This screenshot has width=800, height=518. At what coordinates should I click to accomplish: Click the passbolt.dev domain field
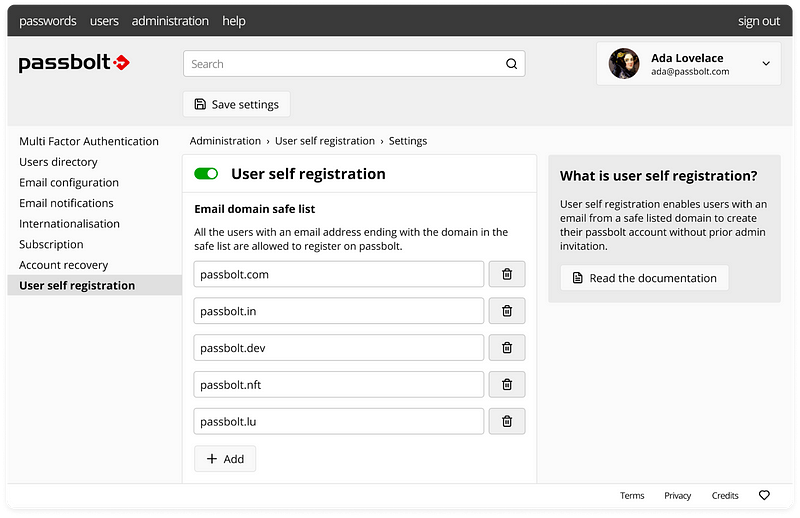click(339, 348)
